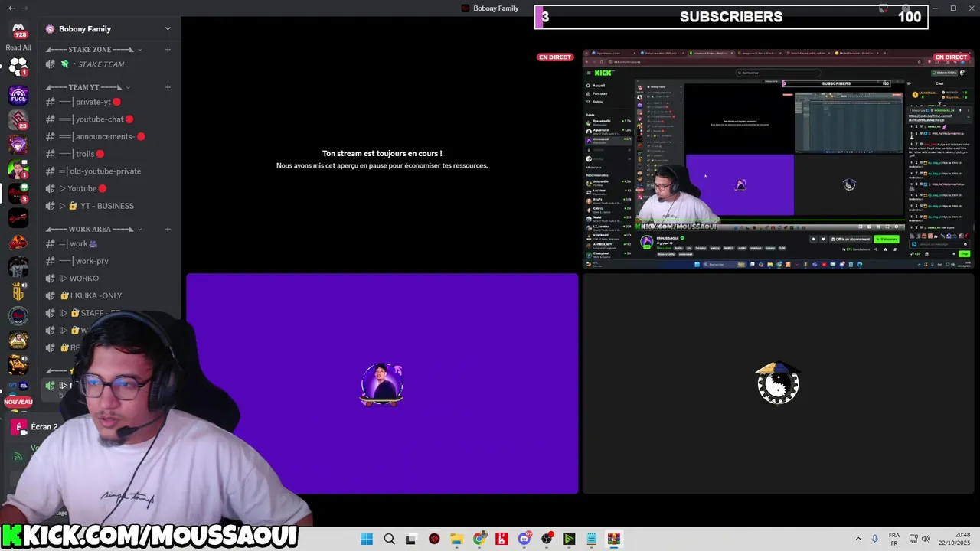Go back with the left arrow

11,8
